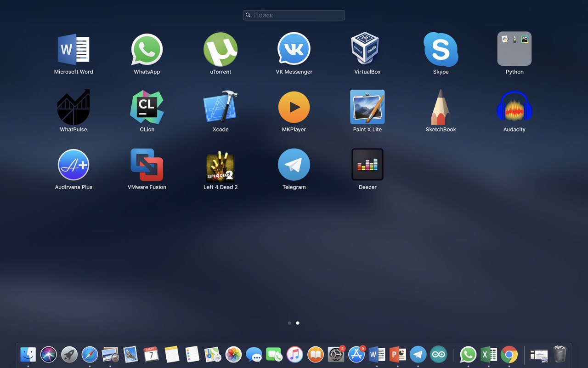The width and height of the screenshot is (588, 368).
Task: Switch to Telegram in the Dock
Action: 418,354
